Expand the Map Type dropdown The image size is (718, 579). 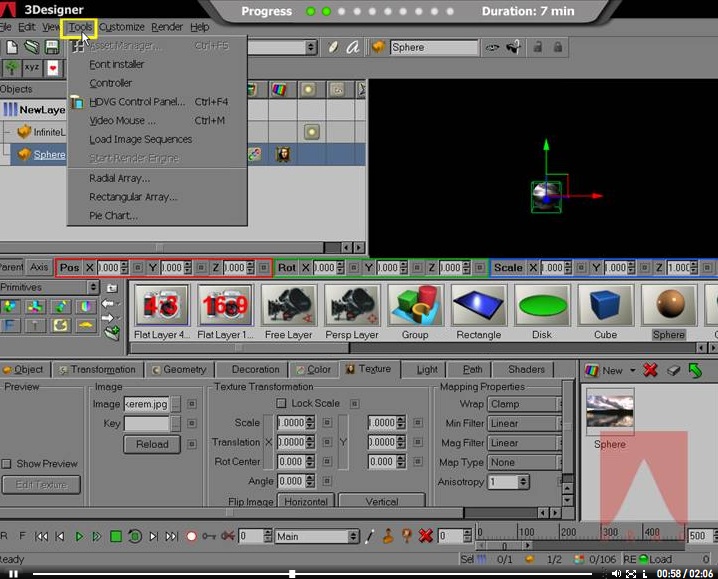(x=524, y=463)
